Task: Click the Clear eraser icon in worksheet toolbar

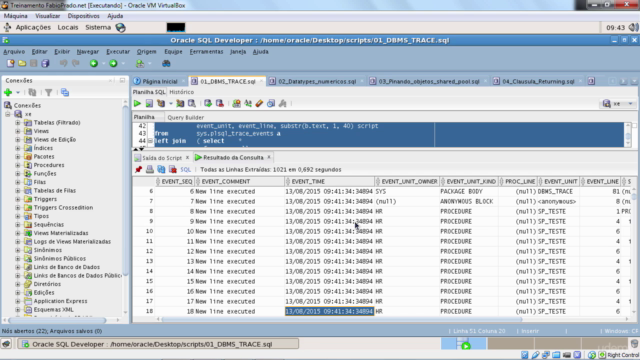Action: coord(259,104)
